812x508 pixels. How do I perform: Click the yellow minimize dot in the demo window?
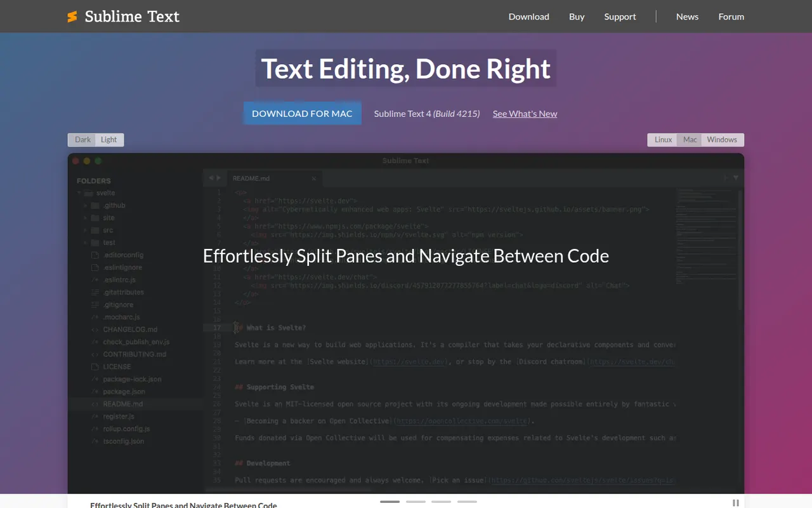pos(88,161)
